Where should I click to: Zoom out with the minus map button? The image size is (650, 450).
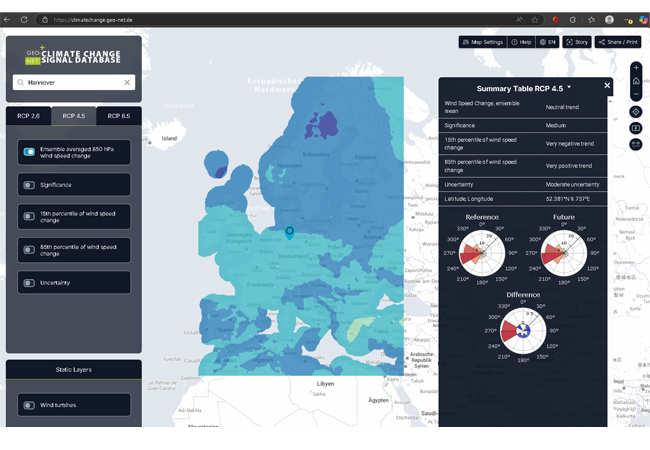coord(636,95)
